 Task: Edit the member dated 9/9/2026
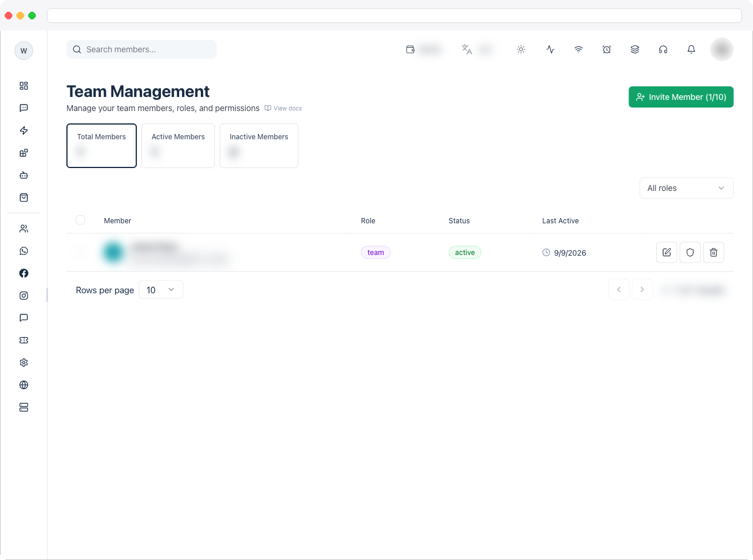point(667,253)
